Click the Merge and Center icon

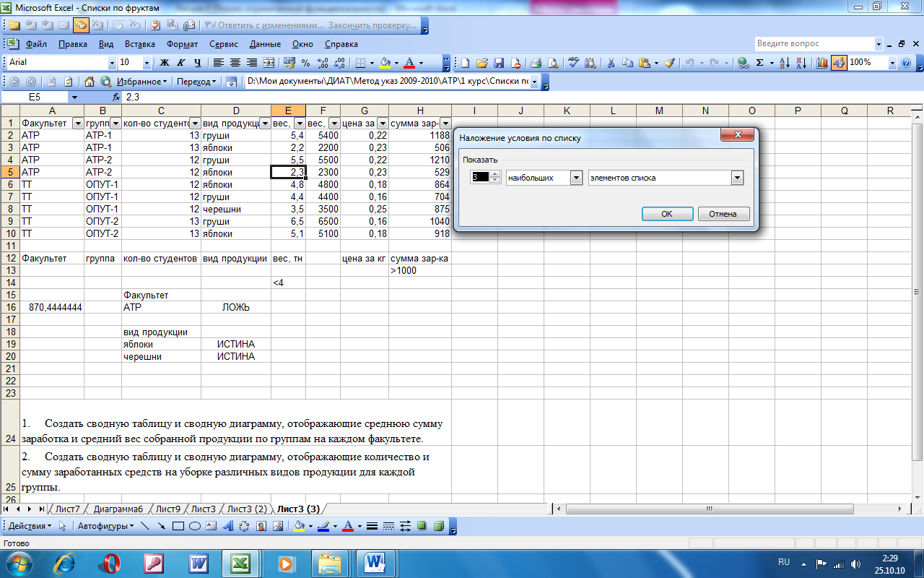(x=269, y=63)
